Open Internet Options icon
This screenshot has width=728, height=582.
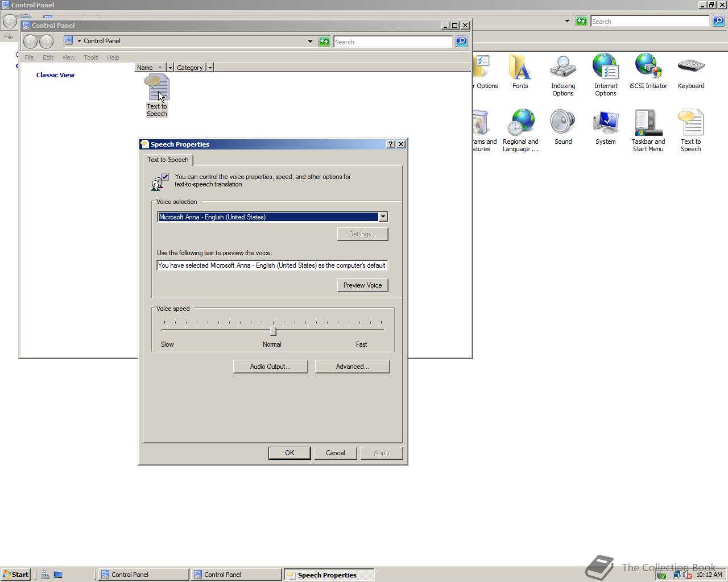(x=606, y=75)
